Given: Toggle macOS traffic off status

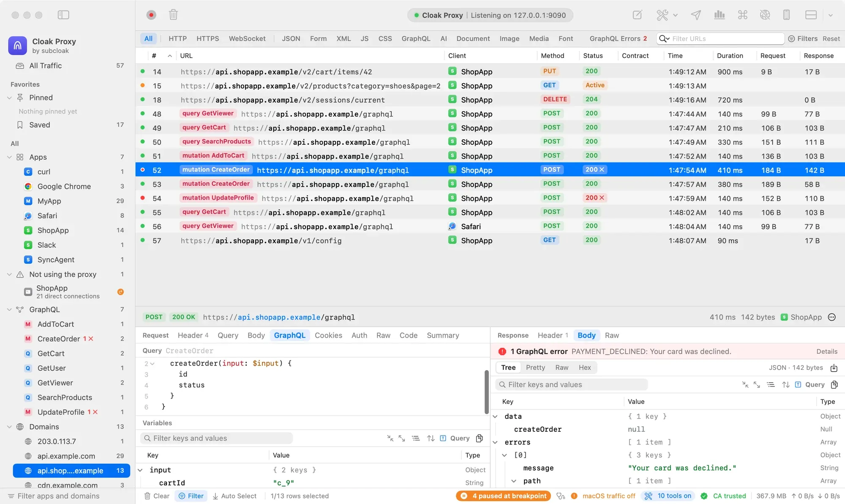Looking at the screenshot, I should (x=603, y=496).
